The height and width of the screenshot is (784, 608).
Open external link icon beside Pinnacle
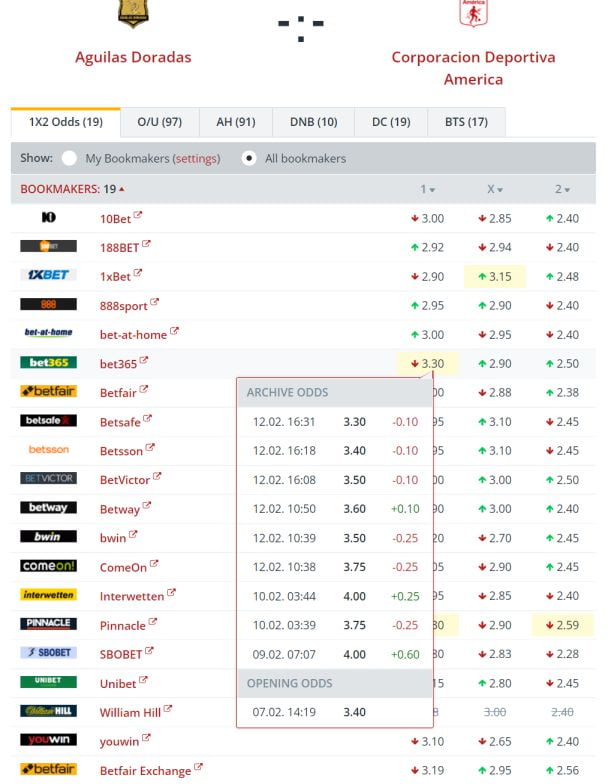152,622
